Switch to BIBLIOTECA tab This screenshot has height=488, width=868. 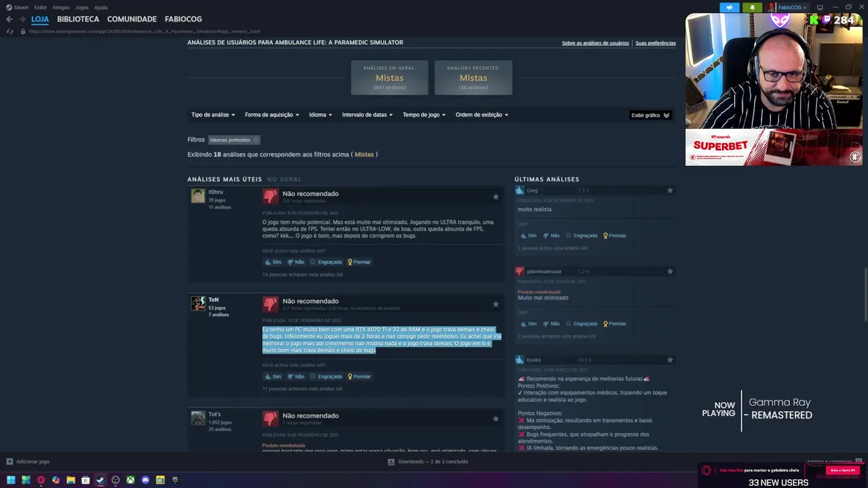78,19
